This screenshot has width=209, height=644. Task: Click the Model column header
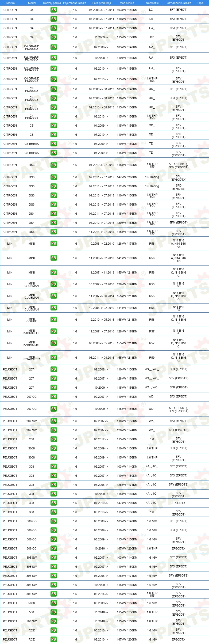point(32,3)
